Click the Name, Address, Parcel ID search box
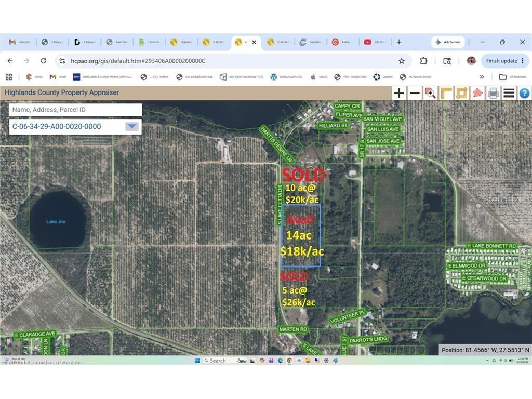 pyautogui.click(x=75, y=110)
